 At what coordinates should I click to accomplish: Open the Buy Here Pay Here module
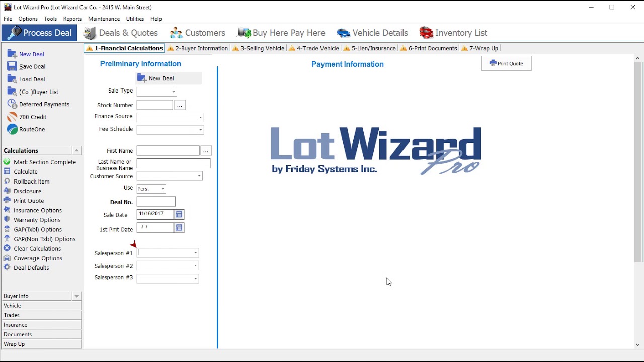[x=282, y=33]
